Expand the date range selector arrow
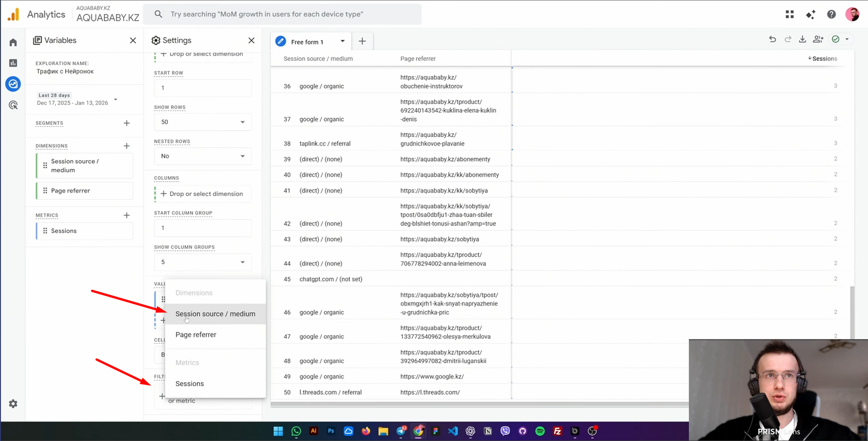Screen dimensions: 868x441 116,99
